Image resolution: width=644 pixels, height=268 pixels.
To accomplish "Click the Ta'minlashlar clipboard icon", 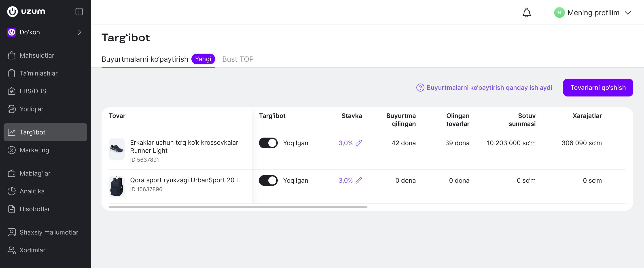I will point(11,73).
